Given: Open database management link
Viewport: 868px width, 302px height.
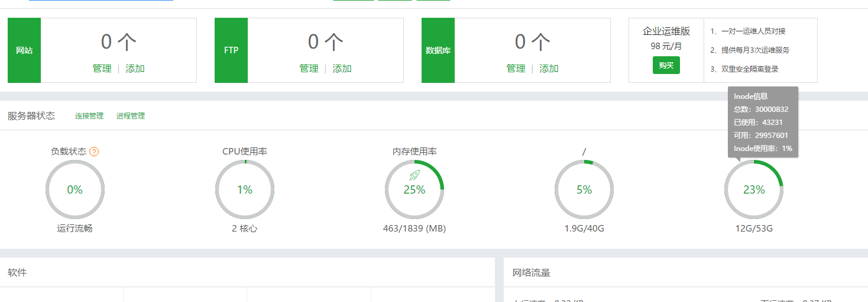Looking at the screenshot, I should [x=516, y=69].
